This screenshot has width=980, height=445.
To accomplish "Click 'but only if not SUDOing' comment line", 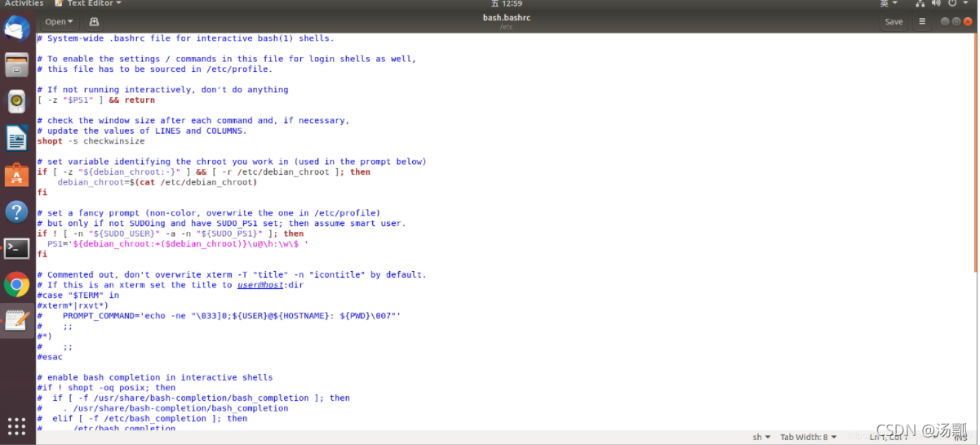I will [x=221, y=223].
